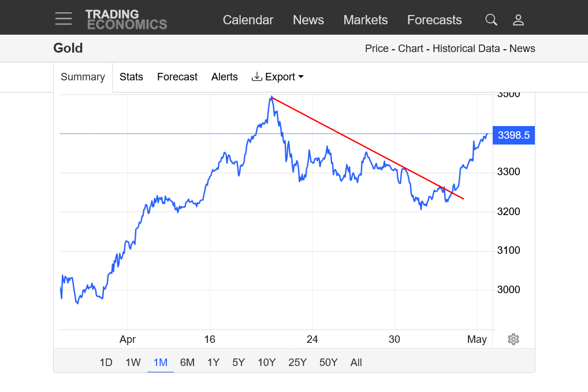Viewport: 588px width, 392px height.
Task: Open Forecasts in the top navigation
Action: 434,20
